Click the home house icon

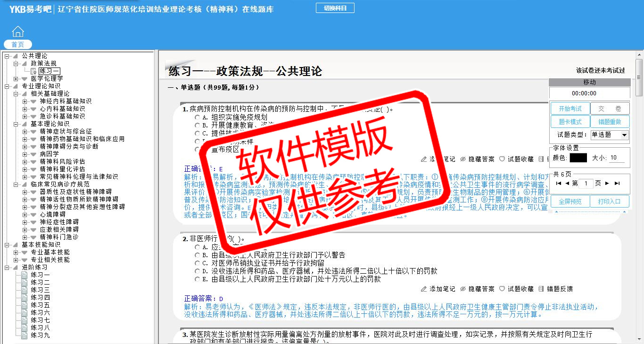tap(18, 32)
